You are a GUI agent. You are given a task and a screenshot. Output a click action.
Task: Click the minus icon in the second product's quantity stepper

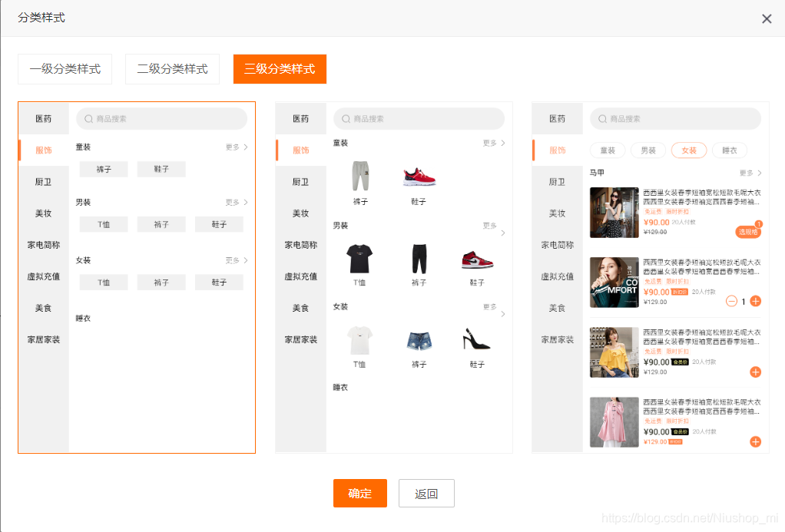[x=732, y=302]
